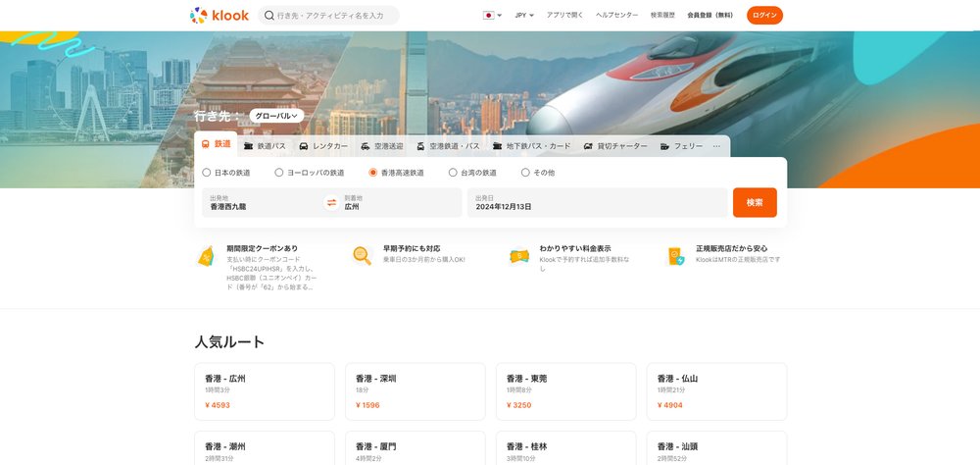Click 会員登録（無料）
This screenshot has height=465, width=980.
tap(710, 15)
